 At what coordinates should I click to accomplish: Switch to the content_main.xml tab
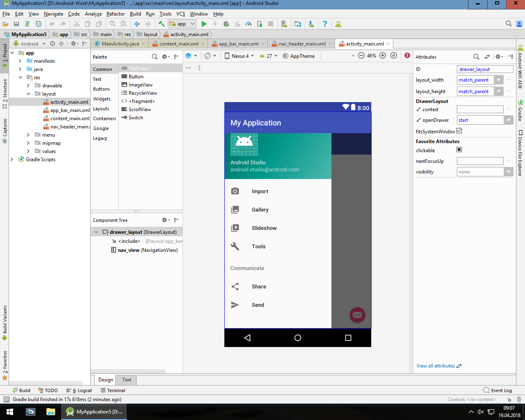(178, 44)
